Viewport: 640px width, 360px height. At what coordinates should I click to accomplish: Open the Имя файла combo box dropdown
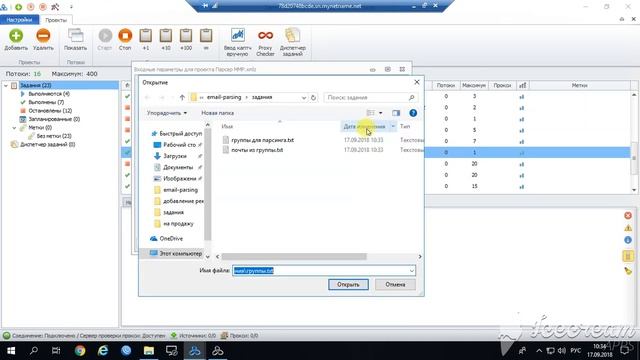click(411, 271)
